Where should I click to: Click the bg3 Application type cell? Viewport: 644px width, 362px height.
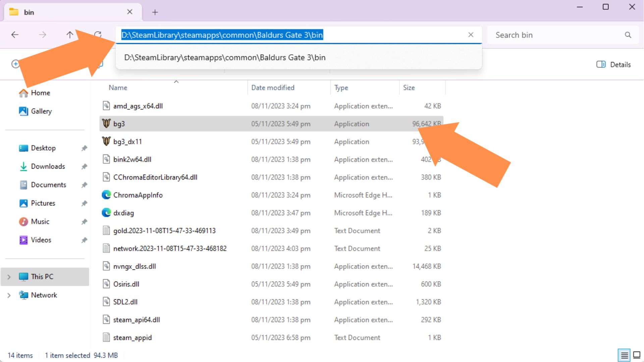point(352,124)
